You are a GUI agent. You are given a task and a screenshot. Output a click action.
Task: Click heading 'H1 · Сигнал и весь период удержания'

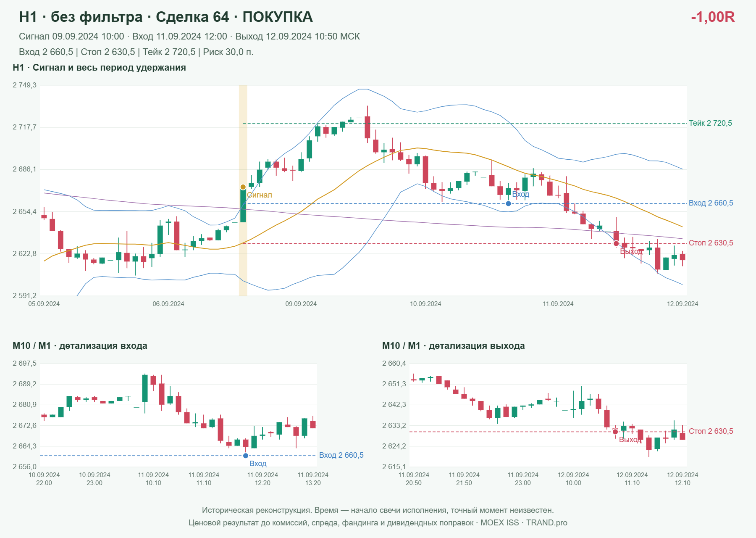tap(99, 68)
